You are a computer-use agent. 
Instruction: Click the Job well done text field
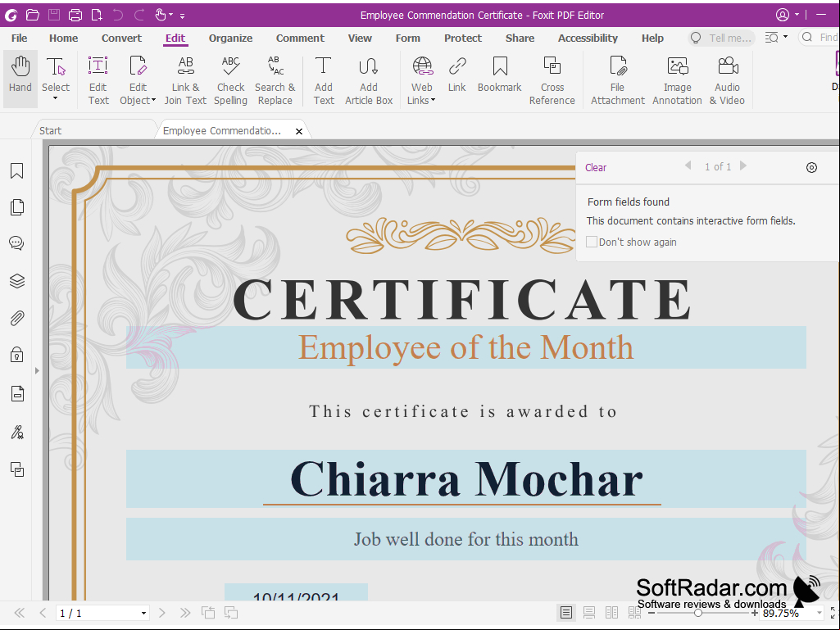tap(466, 539)
